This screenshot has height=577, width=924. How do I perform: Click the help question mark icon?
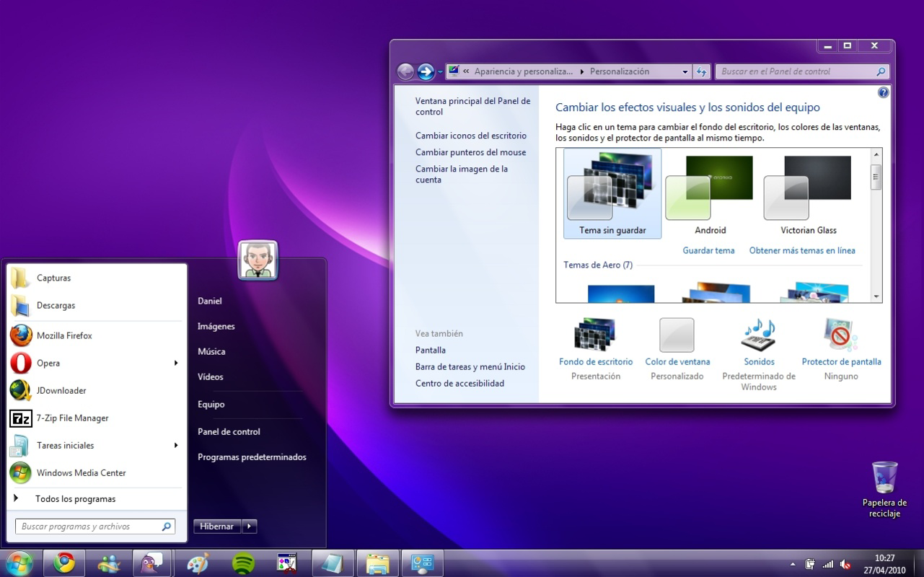pos(883,93)
